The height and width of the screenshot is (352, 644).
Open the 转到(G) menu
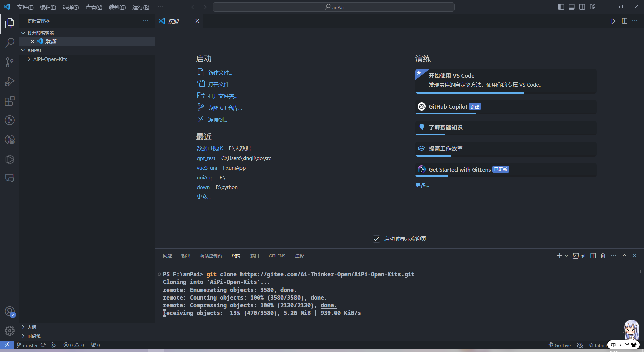[117, 7]
